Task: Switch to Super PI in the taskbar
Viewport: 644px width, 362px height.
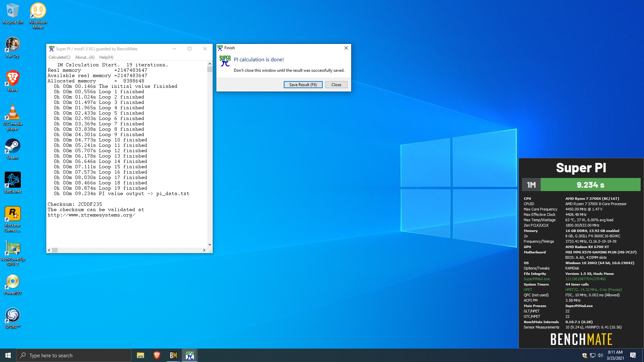Action: [190, 355]
